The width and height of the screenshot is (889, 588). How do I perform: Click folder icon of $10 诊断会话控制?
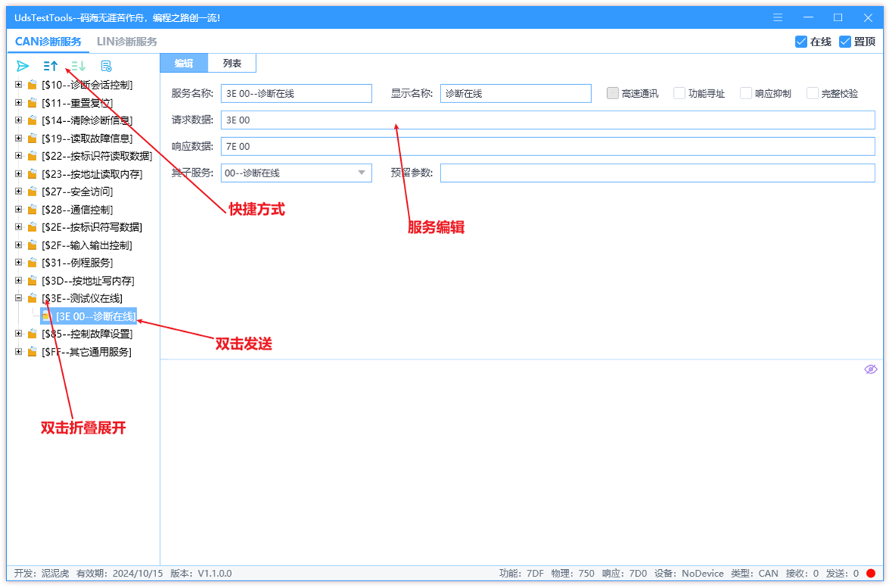(x=33, y=85)
